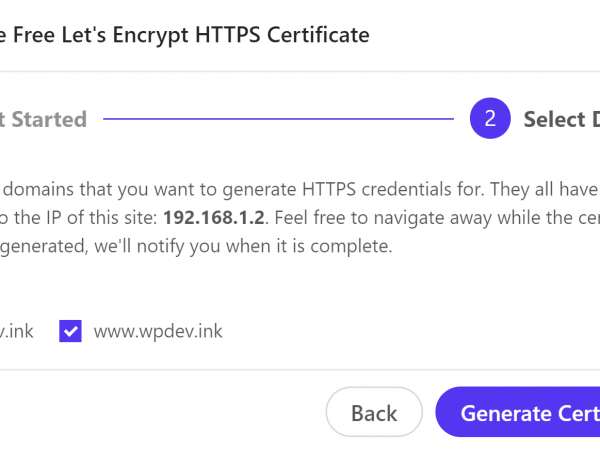Uncheck the www.wpdev.ink checkbox

(x=70, y=331)
